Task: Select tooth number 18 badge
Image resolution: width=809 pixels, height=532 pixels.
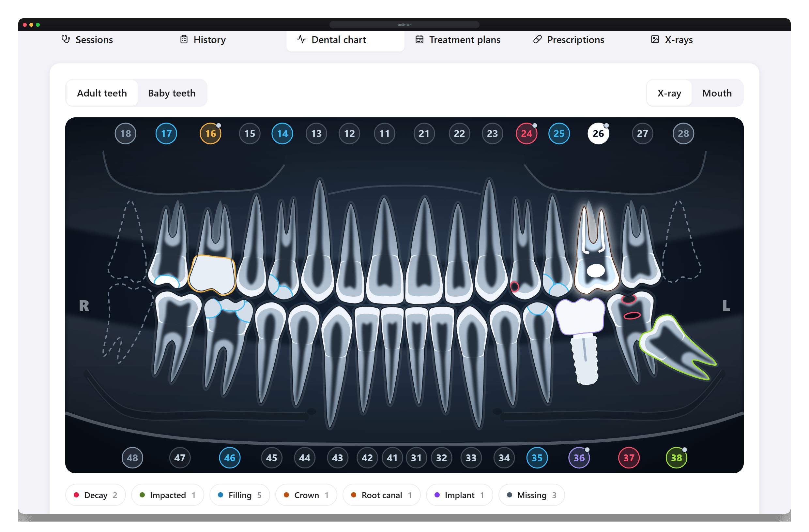Action: tap(126, 134)
